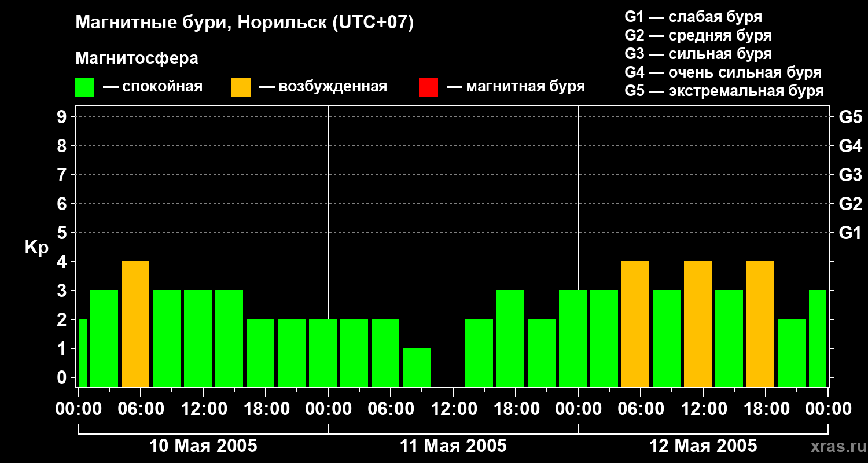868x463 pixels.
Task: Click the orange Kp 4 bar on 10 May
Action: [135, 324]
